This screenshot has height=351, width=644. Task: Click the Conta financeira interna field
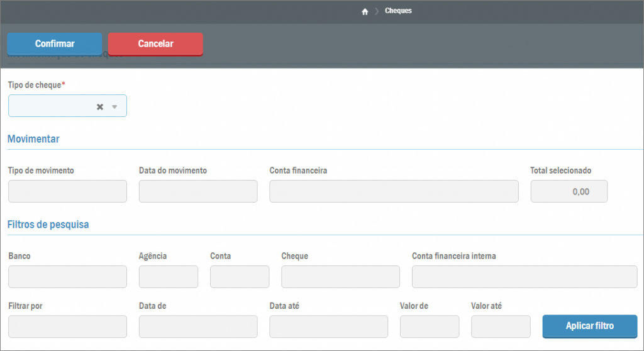(x=524, y=277)
